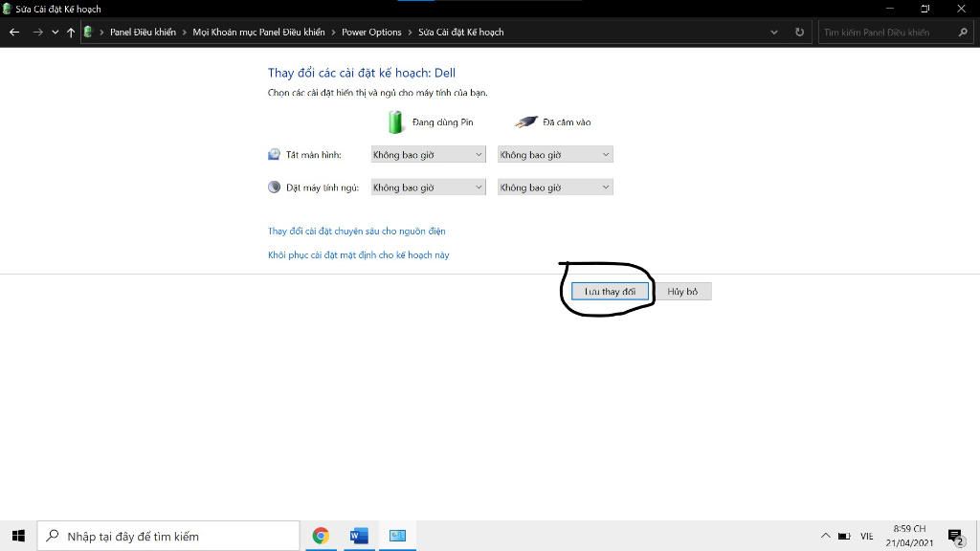This screenshot has height=551, width=980.
Task: Expand the address bar history dropdown
Action: (x=773, y=32)
